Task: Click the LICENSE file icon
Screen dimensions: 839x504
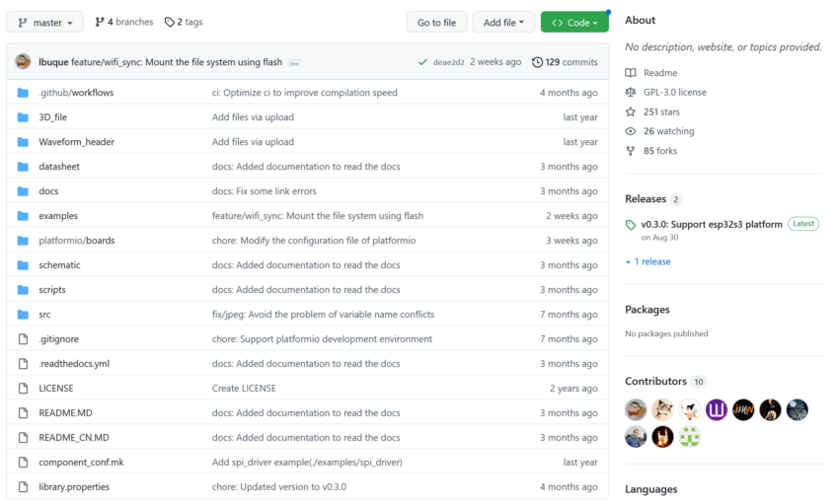Action: [x=23, y=389]
